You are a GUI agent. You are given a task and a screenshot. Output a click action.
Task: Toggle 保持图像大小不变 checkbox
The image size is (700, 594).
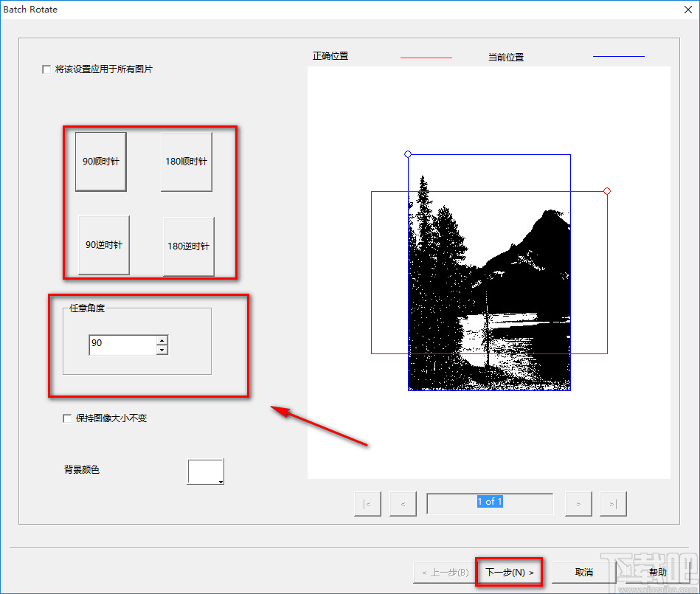67,418
